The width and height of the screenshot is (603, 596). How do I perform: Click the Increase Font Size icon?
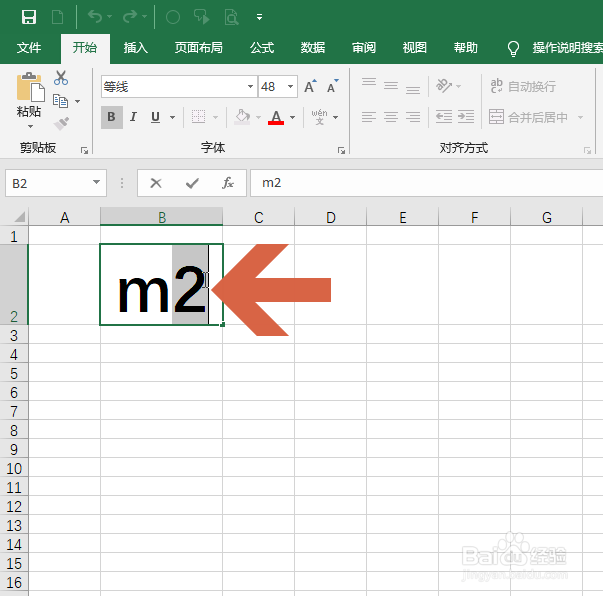(310, 87)
